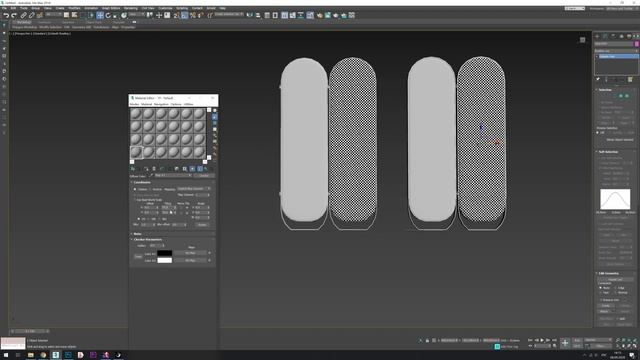Select the Environ radio button in Coordinates
The height and width of the screenshot is (360, 640).
click(x=150, y=189)
